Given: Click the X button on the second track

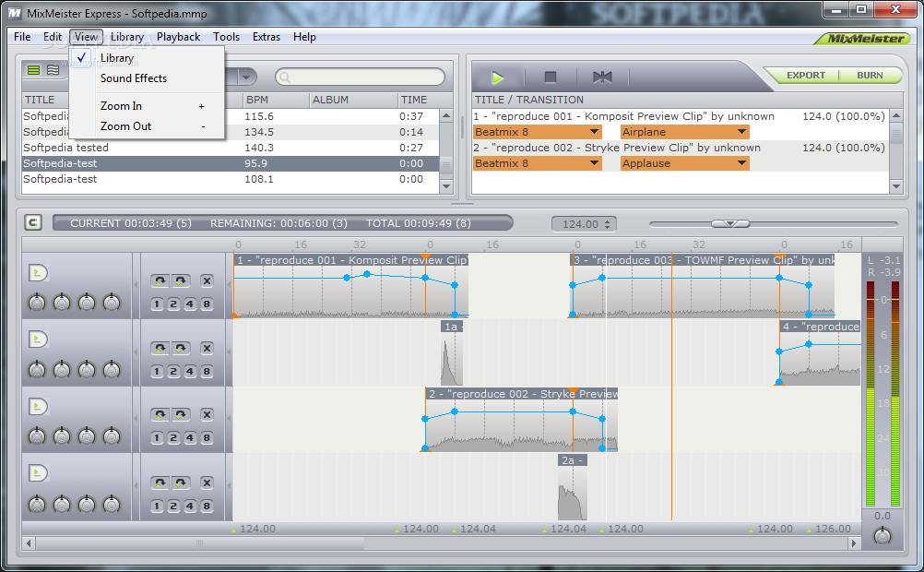Looking at the screenshot, I should pyautogui.click(x=207, y=348).
